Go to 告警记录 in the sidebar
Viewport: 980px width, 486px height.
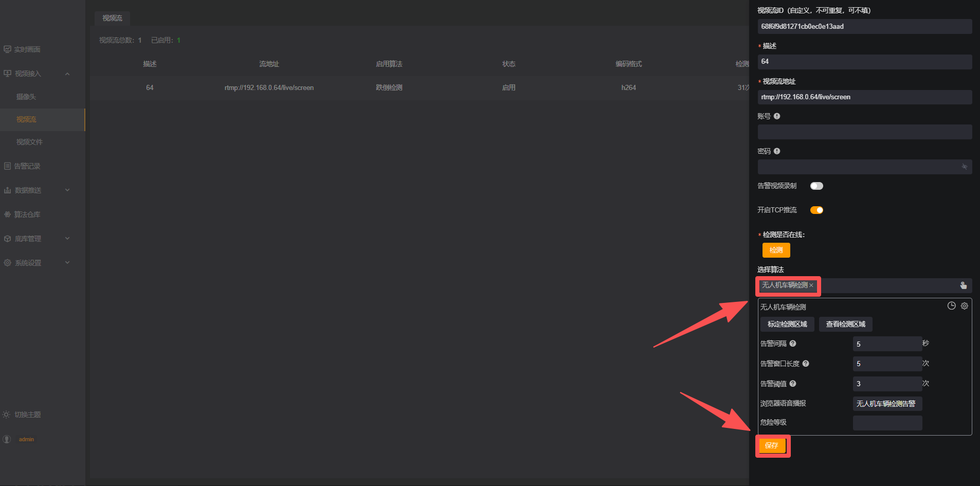point(27,166)
